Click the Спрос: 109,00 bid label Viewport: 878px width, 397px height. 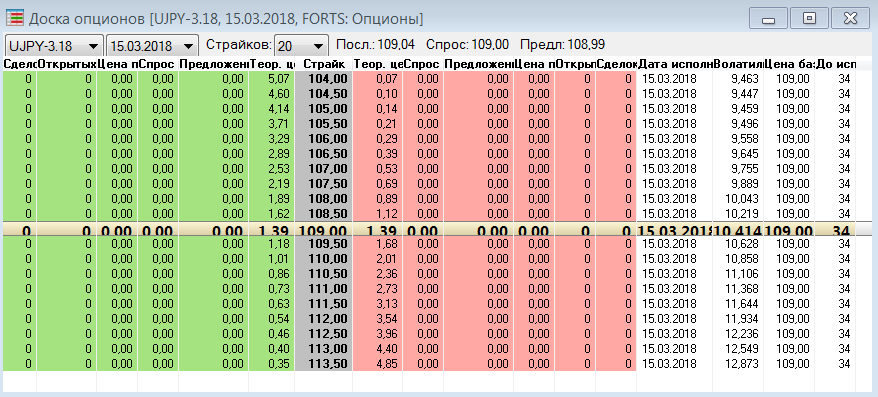[468, 45]
